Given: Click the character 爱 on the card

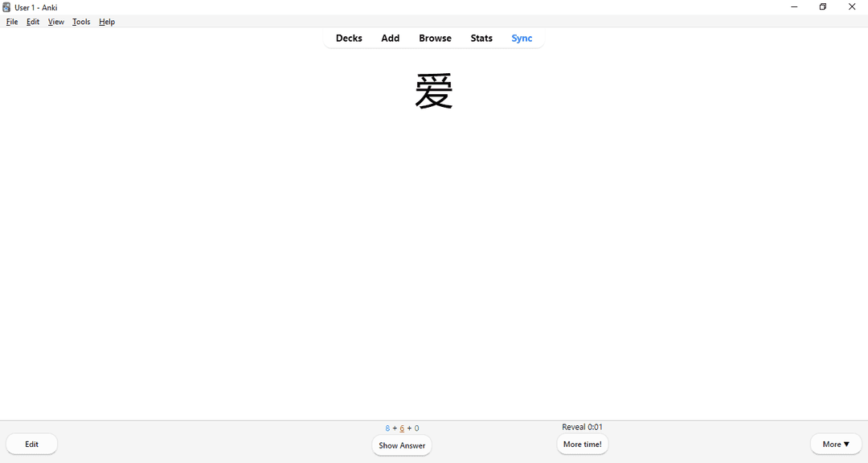Looking at the screenshot, I should click(433, 90).
